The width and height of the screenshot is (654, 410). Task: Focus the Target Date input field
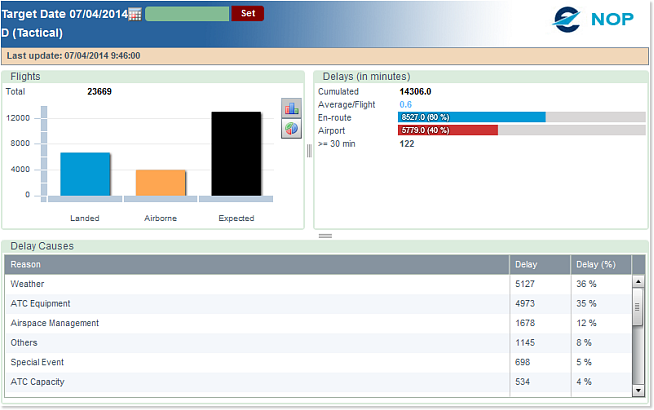pyautogui.click(x=187, y=14)
